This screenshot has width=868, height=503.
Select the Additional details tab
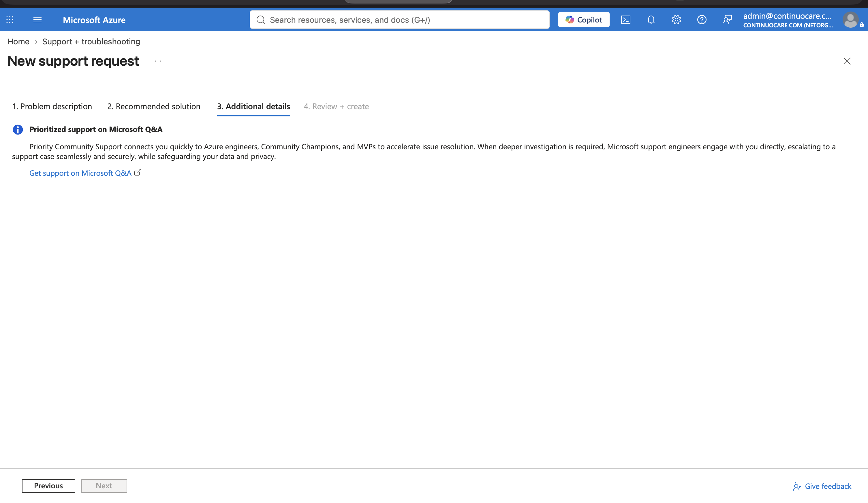coord(253,107)
